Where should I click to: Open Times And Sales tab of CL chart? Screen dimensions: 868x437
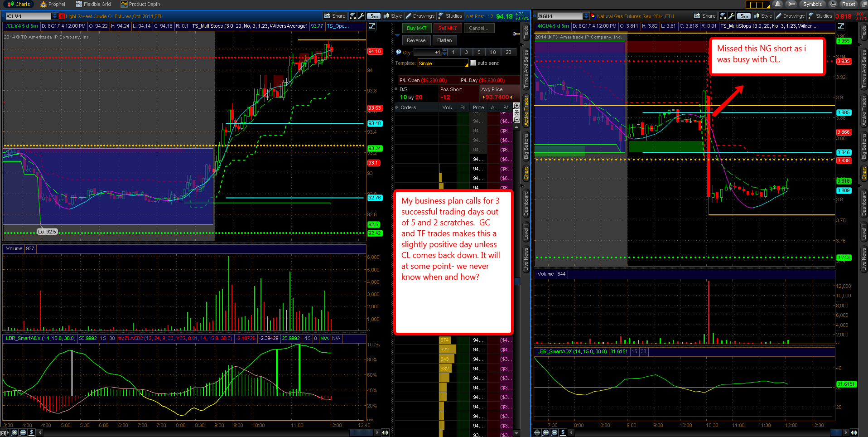pyautogui.click(x=526, y=69)
